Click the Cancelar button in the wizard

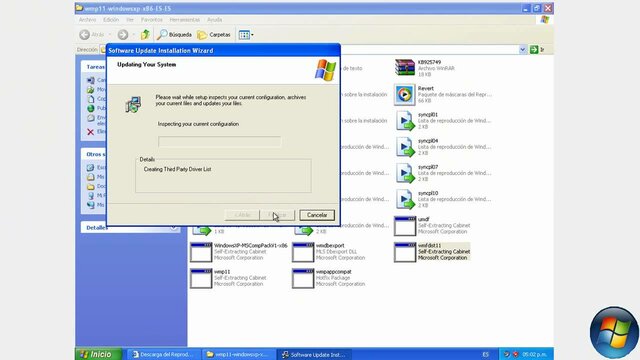coord(317,215)
